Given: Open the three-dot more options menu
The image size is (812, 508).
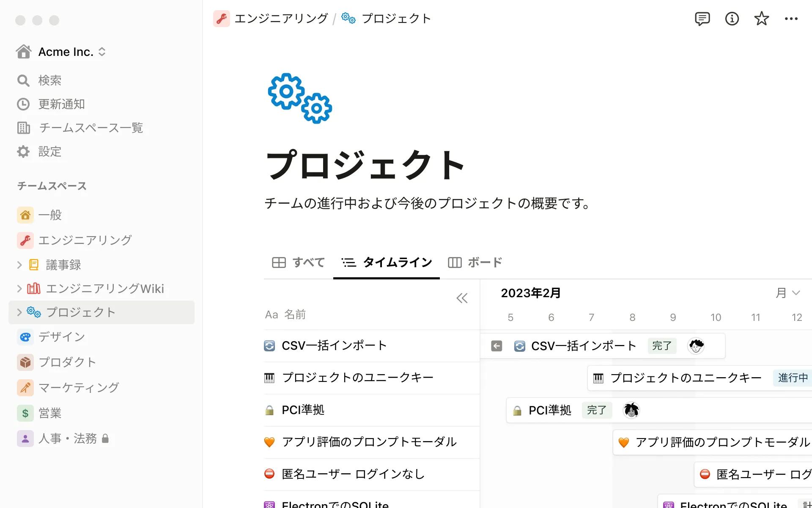Looking at the screenshot, I should [791, 19].
